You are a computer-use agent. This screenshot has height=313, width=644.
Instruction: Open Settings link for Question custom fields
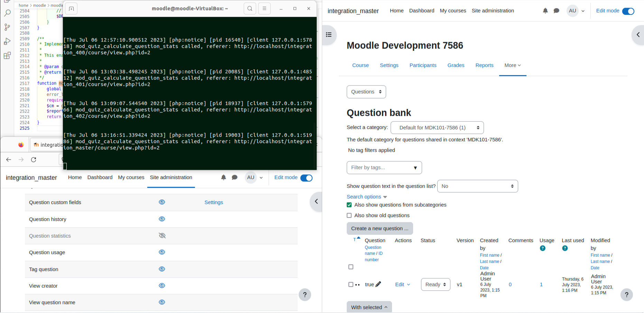[214, 202]
